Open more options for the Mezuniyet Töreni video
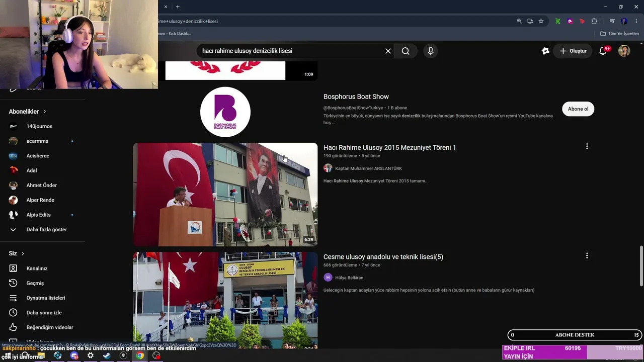The height and width of the screenshot is (362, 644). coord(587,146)
